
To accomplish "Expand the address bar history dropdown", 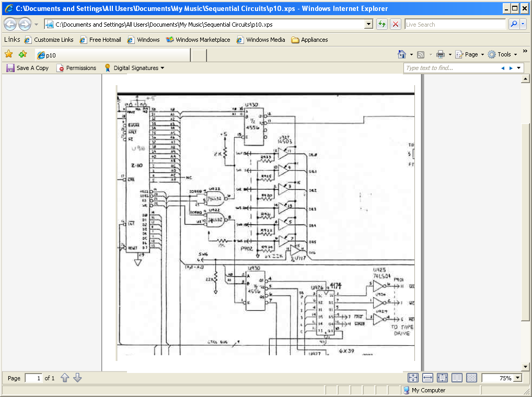I will click(369, 25).
